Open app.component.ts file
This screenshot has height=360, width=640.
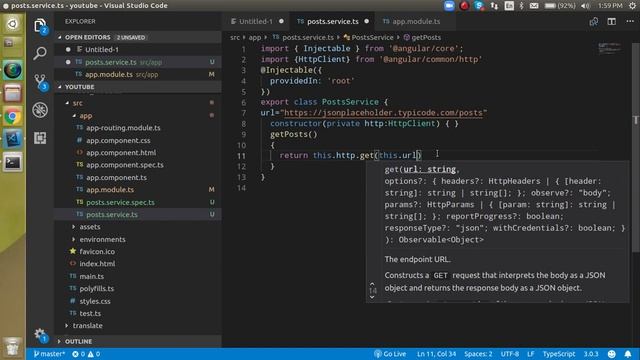116,178
